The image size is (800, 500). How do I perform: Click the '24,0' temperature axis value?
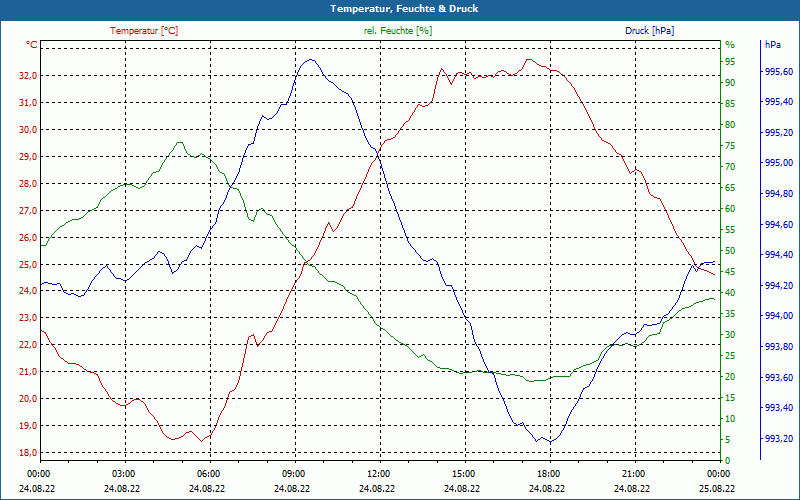tap(28, 291)
